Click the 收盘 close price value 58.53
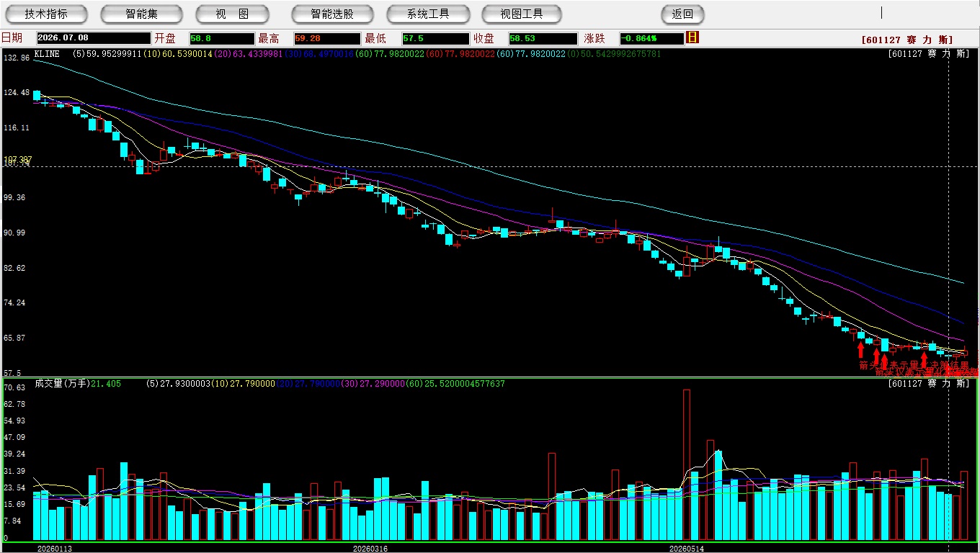 pos(543,38)
